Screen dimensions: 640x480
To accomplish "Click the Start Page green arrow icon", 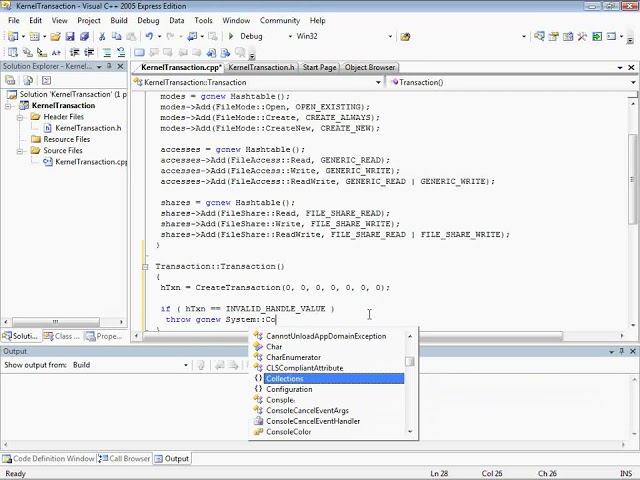I will pyautogui.click(x=597, y=36).
